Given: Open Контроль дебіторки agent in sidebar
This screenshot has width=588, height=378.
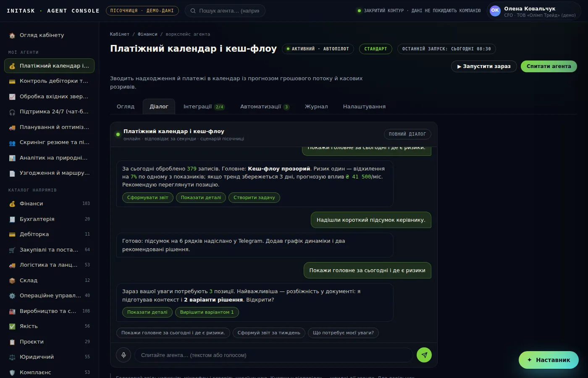Looking at the screenshot, I should click(x=50, y=81).
